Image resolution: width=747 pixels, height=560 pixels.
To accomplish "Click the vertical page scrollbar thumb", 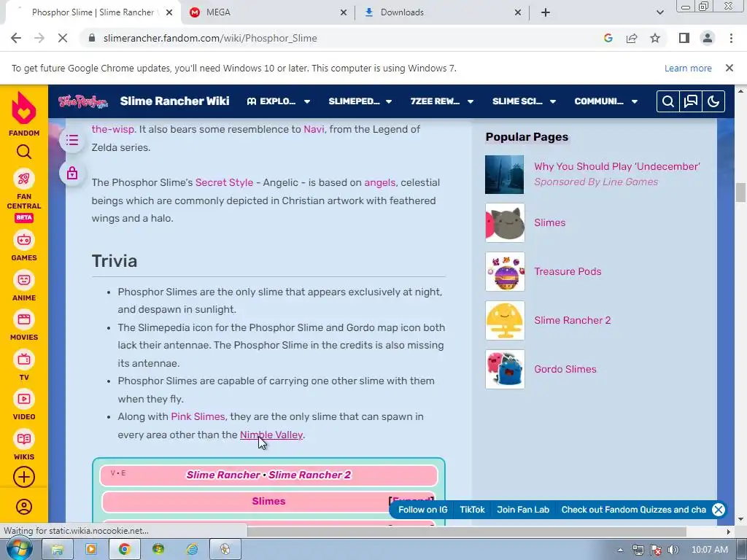I will point(740,192).
